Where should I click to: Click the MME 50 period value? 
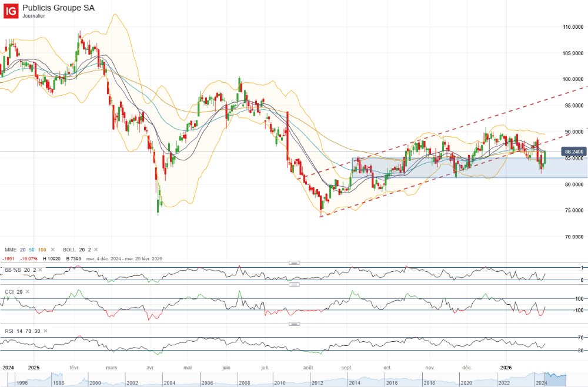(x=33, y=250)
